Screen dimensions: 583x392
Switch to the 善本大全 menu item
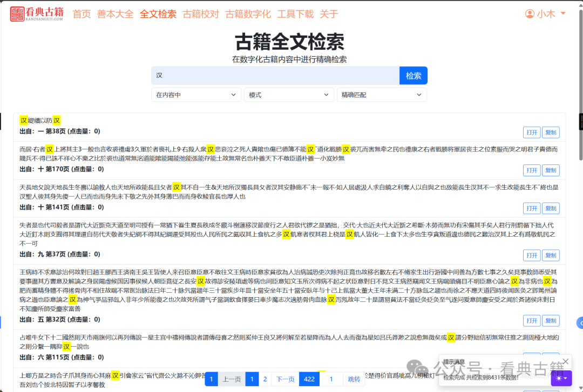coord(115,14)
